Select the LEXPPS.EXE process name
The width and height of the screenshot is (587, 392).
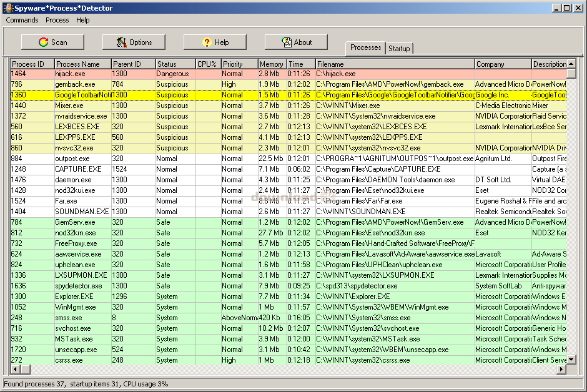point(75,137)
